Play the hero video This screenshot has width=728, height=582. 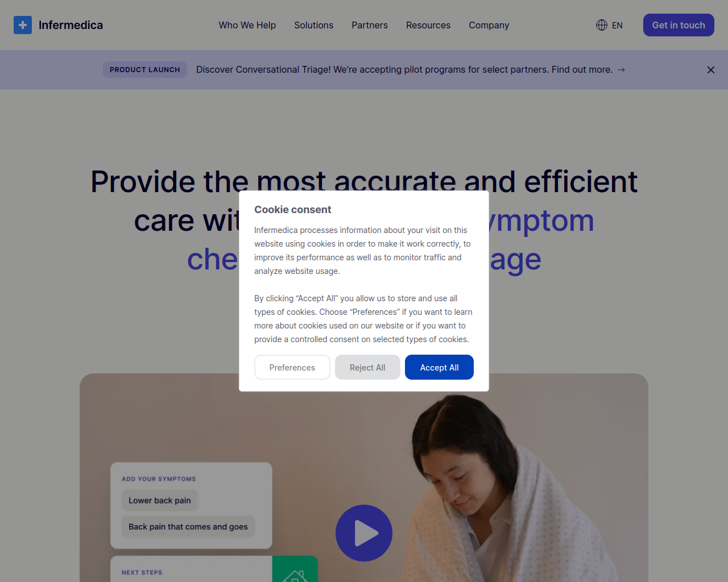(x=364, y=533)
